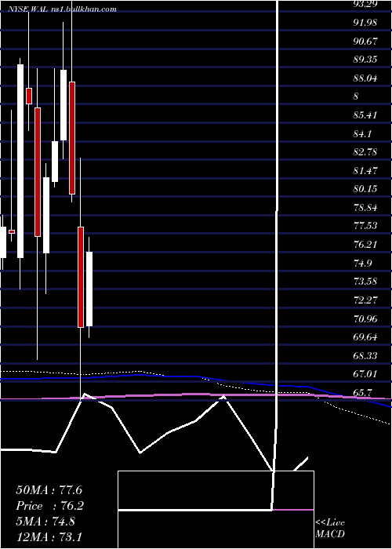392x549 pixels.
Task: Click the 91.98 price axis label
Action: [x=365, y=23]
